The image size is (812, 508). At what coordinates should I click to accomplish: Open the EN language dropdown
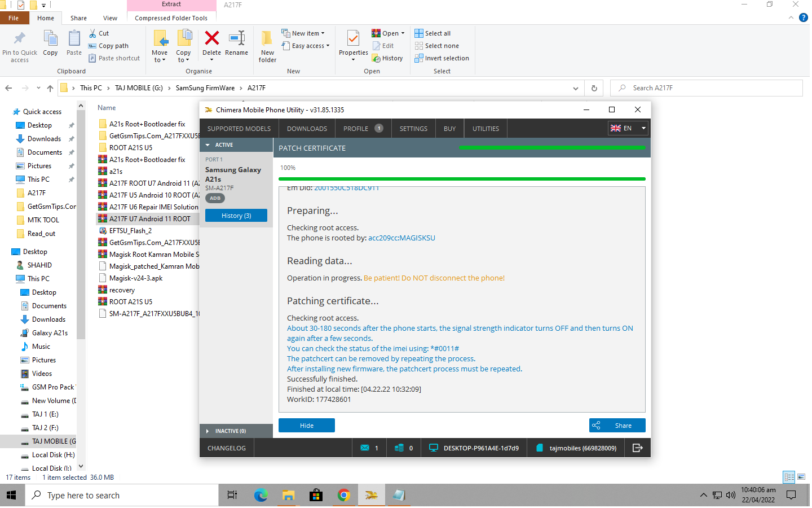[x=628, y=129]
